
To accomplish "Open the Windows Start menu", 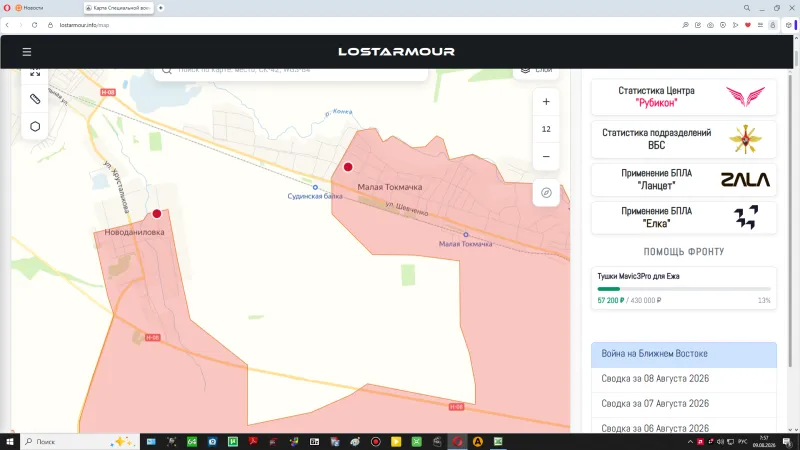I will 10,442.
